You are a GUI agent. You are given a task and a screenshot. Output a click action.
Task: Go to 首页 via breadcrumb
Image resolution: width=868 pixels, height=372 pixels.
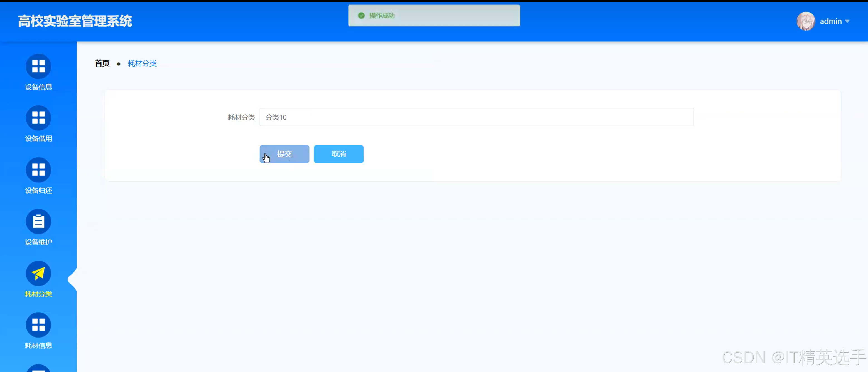[102, 64]
